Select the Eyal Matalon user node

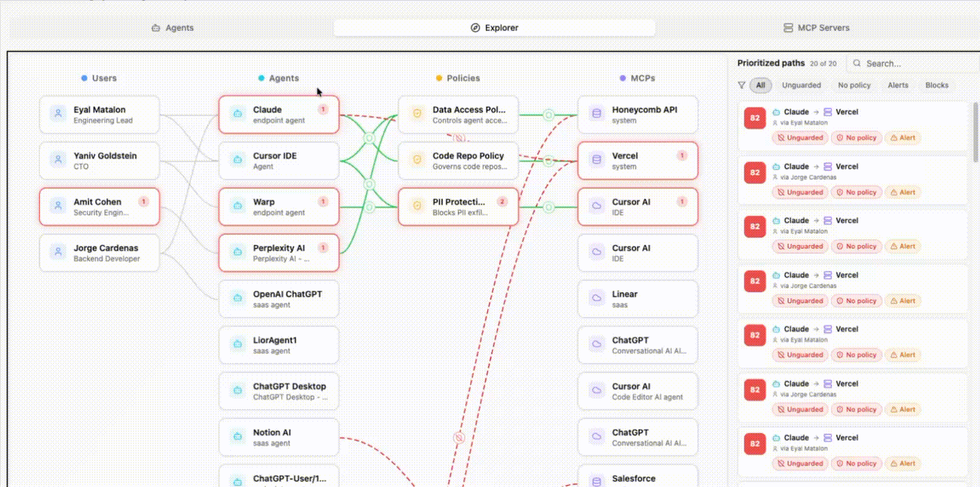coord(99,114)
